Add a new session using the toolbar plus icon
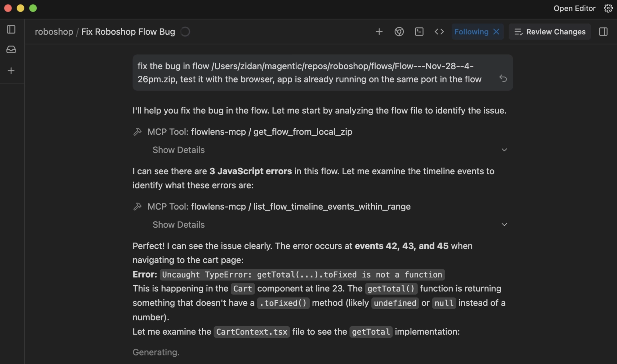The image size is (617, 364). [x=379, y=32]
